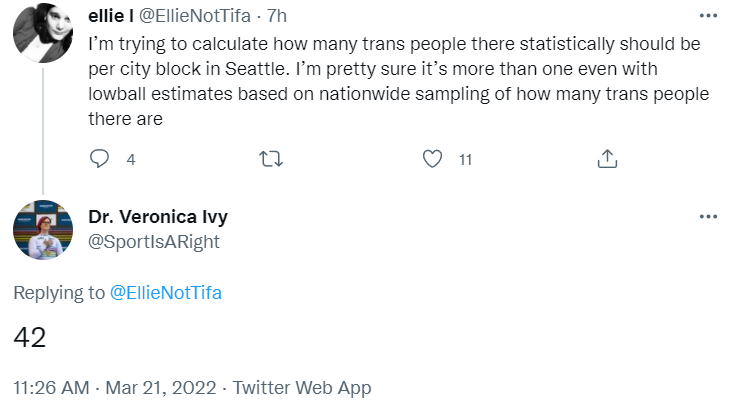Open ellie's profile picture
This screenshot has width=729, height=407.
coord(43,33)
